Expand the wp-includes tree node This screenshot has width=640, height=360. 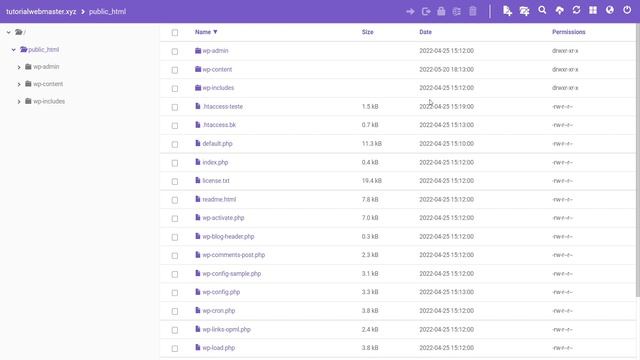point(19,102)
